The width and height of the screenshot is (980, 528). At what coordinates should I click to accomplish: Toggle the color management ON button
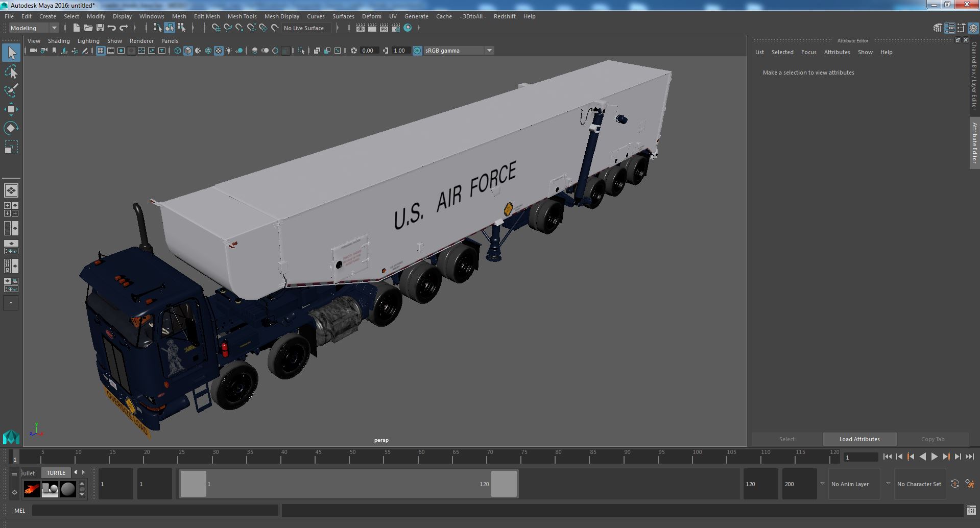coord(417,51)
